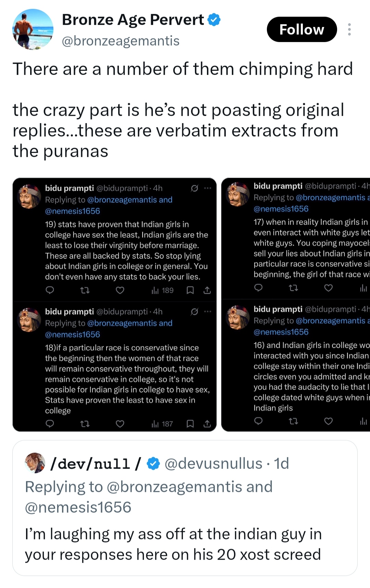This screenshot has height=588, width=370.
Task: Click repost icon on post 19 screenshot
Action: (x=85, y=290)
